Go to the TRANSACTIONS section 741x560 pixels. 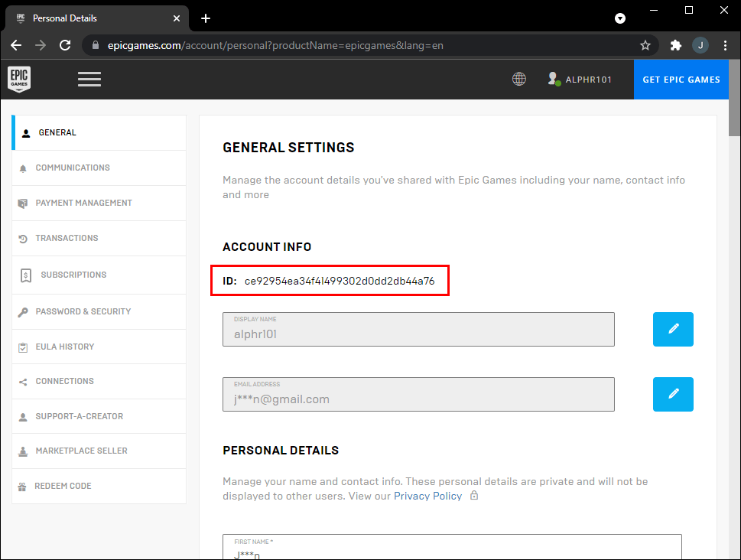99,239
